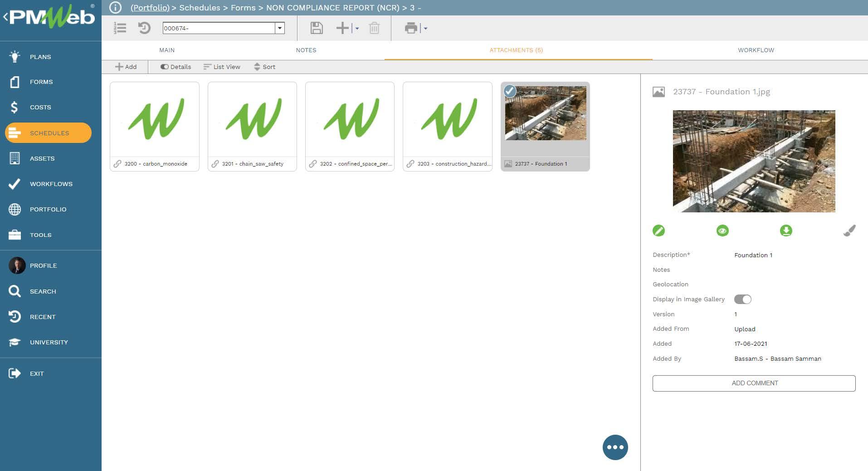Image resolution: width=868 pixels, height=471 pixels.
Task: Click the Schedules icon in sidebar
Action: 15,133
